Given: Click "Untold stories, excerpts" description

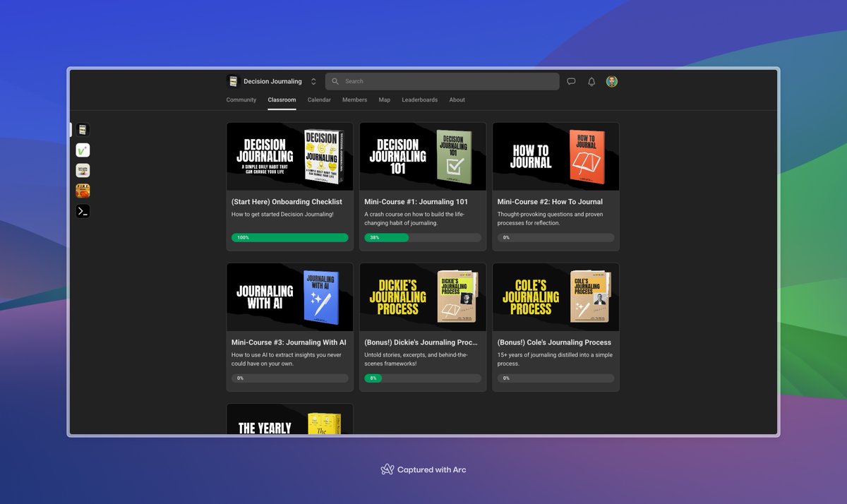Looking at the screenshot, I should point(416,359).
